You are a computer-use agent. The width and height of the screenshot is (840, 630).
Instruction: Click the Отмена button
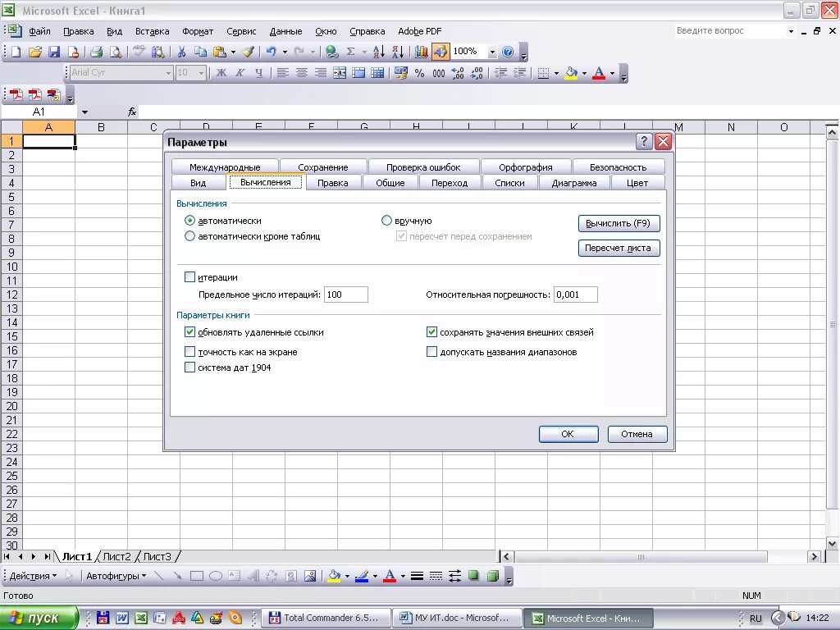(x=637, y=434)
